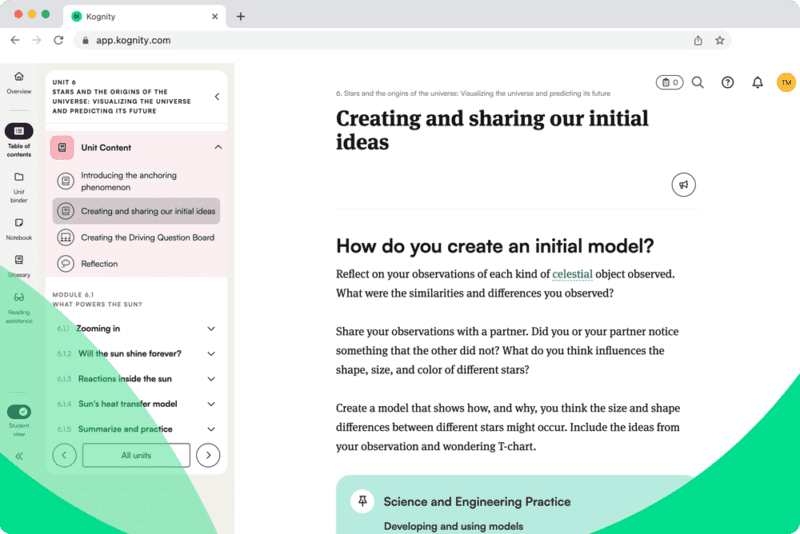
Task: Toggle the Student view switch
Action: tap(19, 412)
